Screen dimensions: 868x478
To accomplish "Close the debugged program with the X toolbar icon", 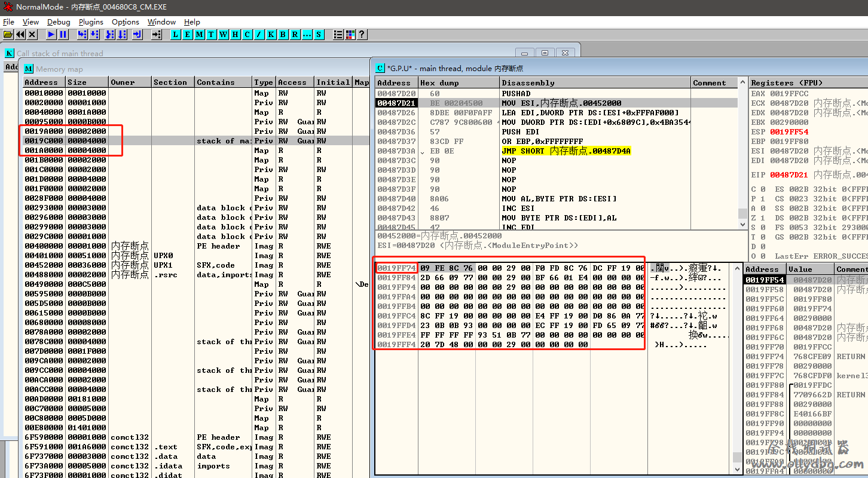I will coord(32,35).
